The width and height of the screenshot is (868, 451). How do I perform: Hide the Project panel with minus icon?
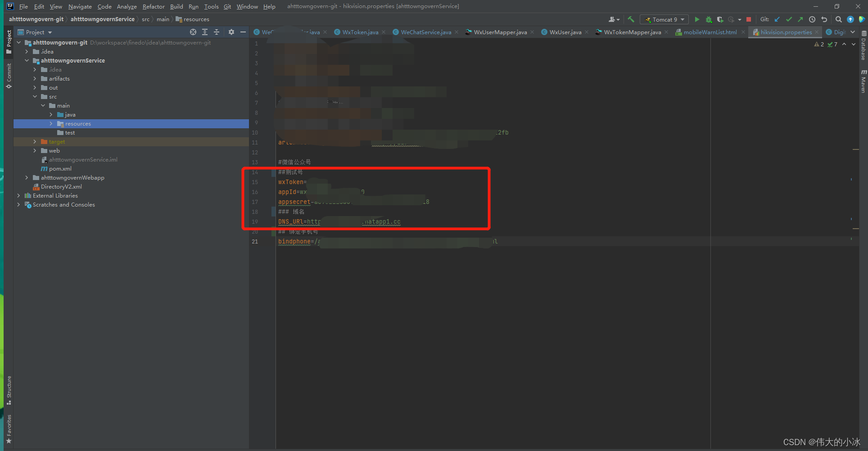coord(243,32)
